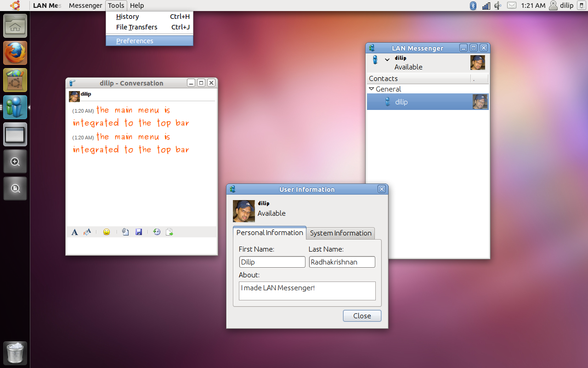Close the User Information dialog via title bar X
588x368 pixels.
tap(382, 189)
